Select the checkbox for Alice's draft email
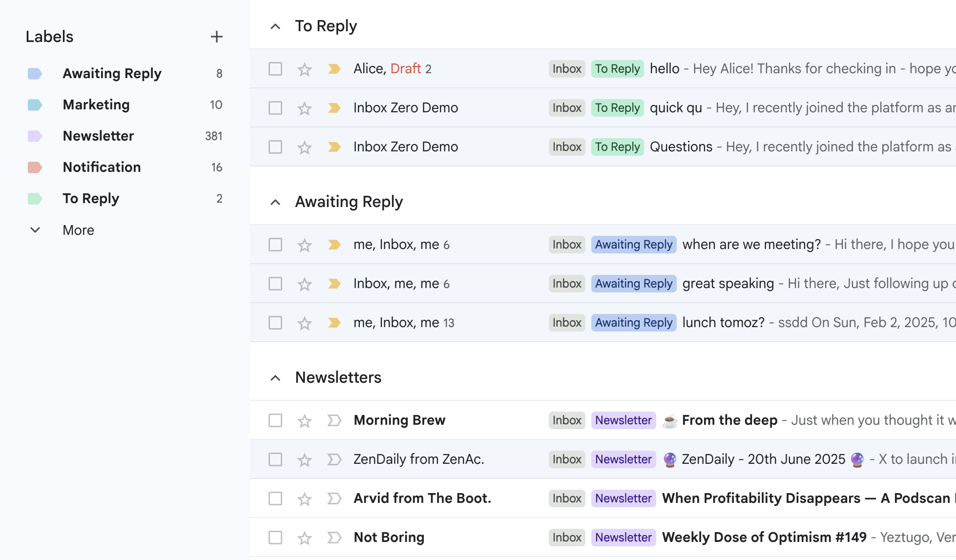Viewport: 956px width, 560px height. point(275,68)
